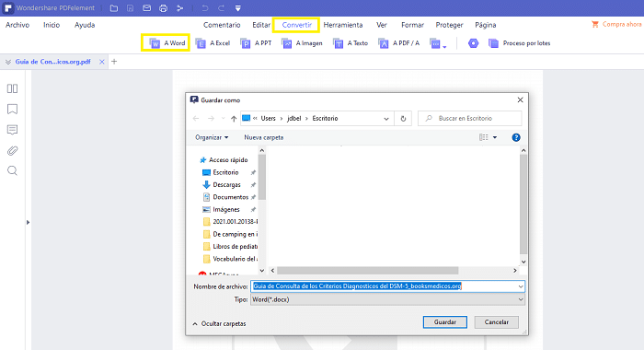Image resolution: width=644 pixels, height=350 pixels.
Task: Click Nueva carpeta button
Action: 264,137
